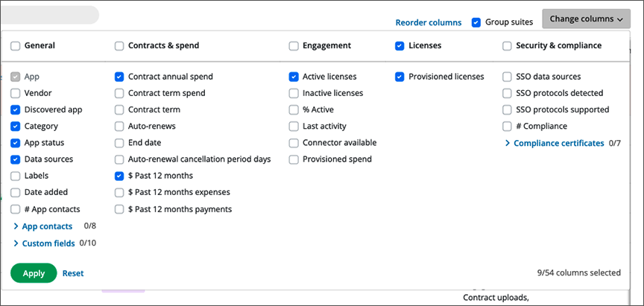Viewport: 644px width, 306px height.
Task: Uncheck the $ Past 12 months column
Action: tap(119, 176)
